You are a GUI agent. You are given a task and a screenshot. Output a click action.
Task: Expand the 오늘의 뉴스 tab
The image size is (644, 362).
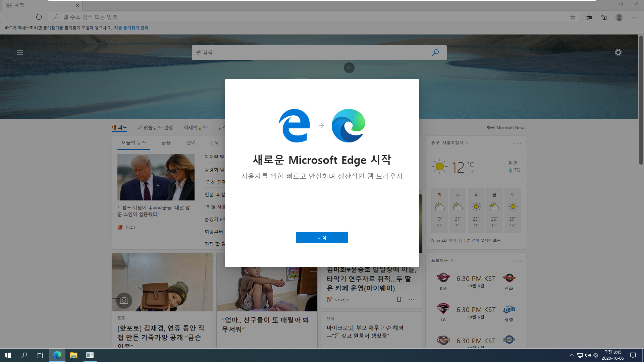click(133, 143)
